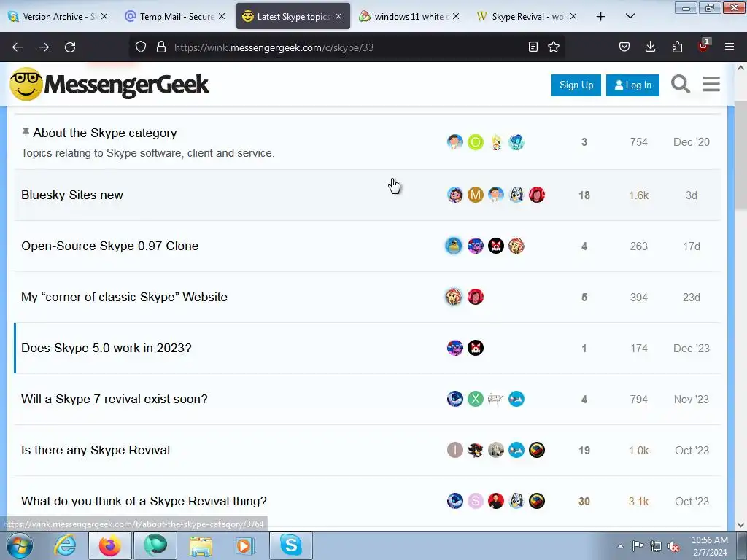Viewport: 747px width, 560px height.
Task: Show site security padlock info
Action: [x=161, y=47]
